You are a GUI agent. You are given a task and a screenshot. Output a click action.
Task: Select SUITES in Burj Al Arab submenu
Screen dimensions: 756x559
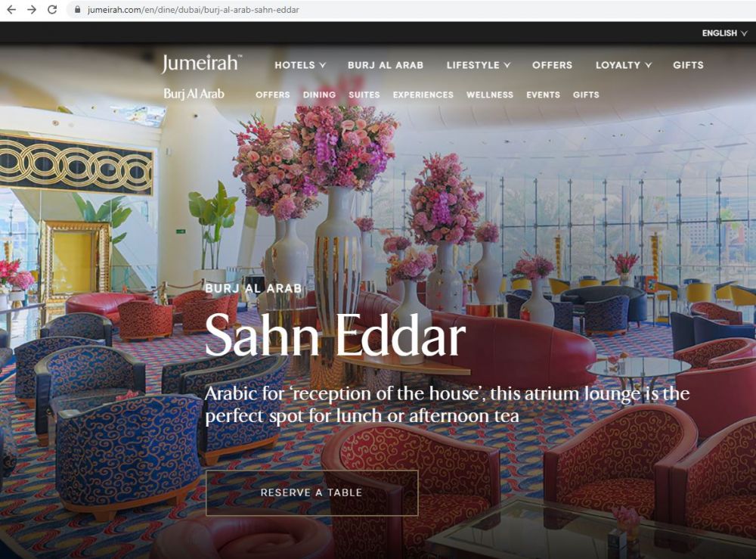(364, 95)
